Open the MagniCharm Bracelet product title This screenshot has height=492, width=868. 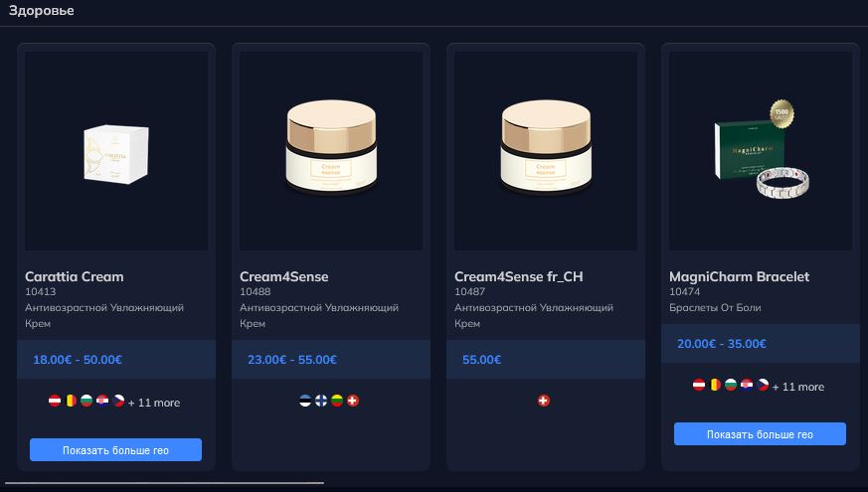click(x=739, y=276)
